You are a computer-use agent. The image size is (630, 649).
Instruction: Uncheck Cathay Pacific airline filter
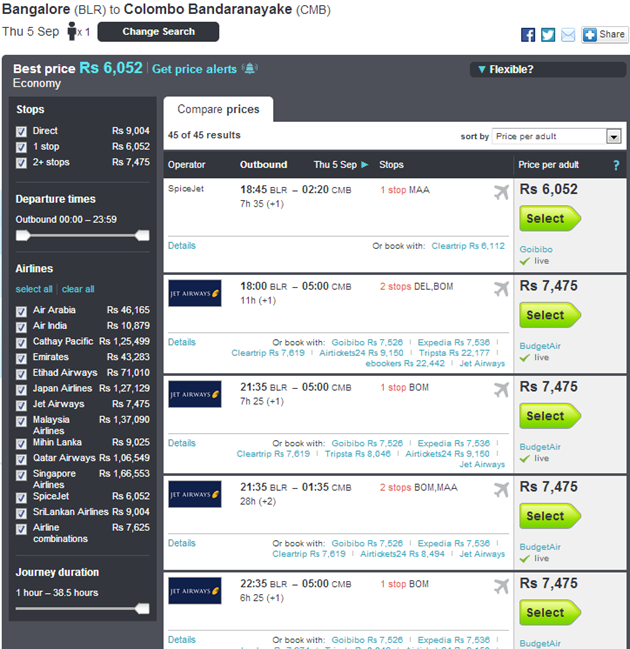click(x=21, y=343)
